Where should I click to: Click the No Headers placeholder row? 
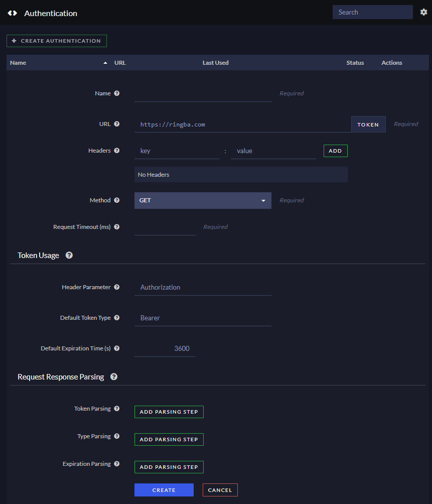click(x=241, y=175)
